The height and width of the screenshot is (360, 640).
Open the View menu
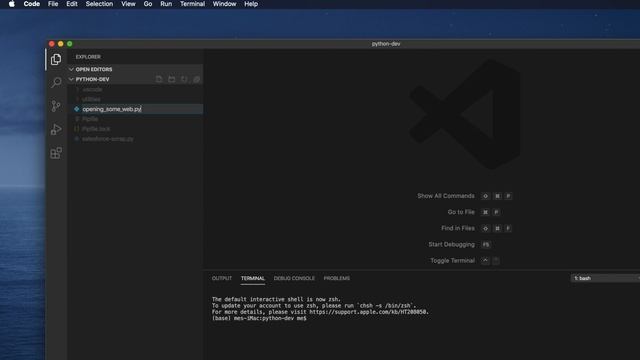128,4
